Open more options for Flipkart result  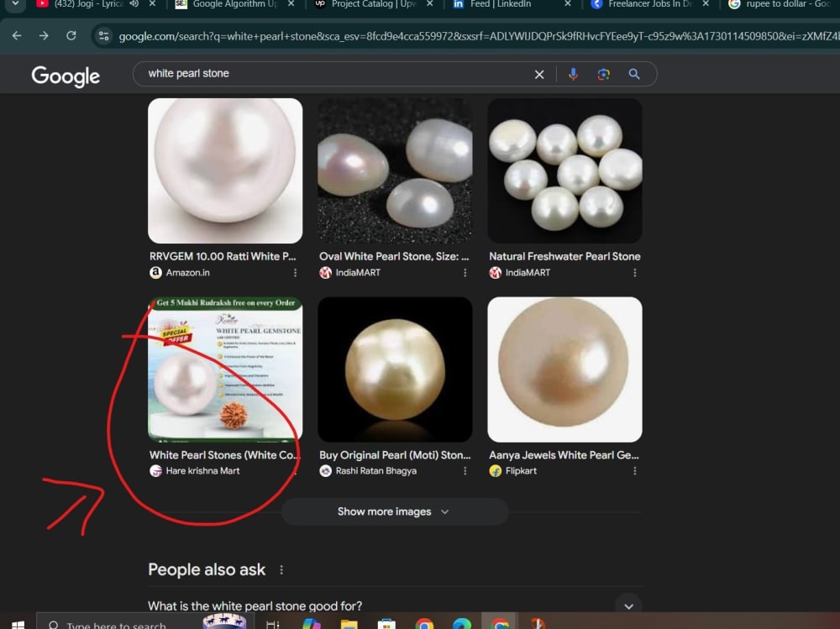[635, 471]
